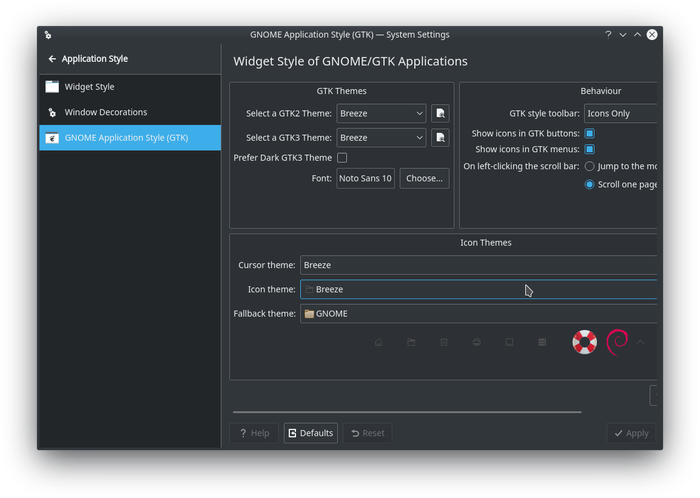
Task: Click the lifebuoy help icon preview
Action: 584,342
